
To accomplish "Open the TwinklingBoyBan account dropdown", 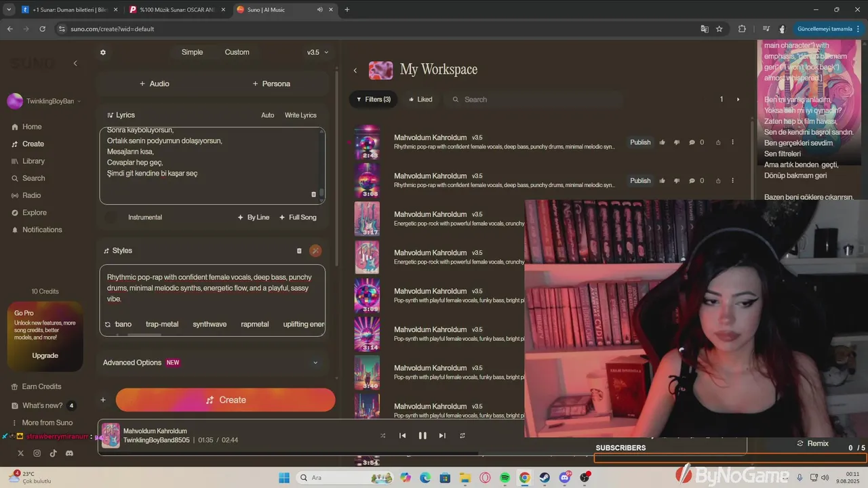I will coord(45,102).
